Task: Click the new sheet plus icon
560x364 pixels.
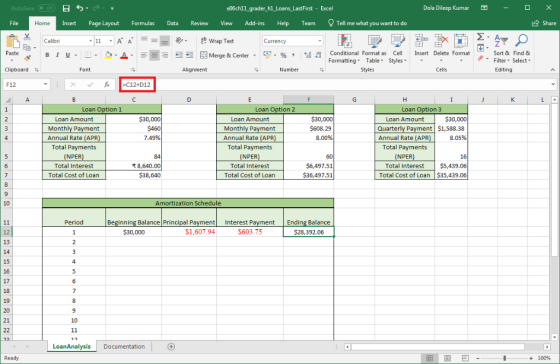Action: tap(171, 346)
